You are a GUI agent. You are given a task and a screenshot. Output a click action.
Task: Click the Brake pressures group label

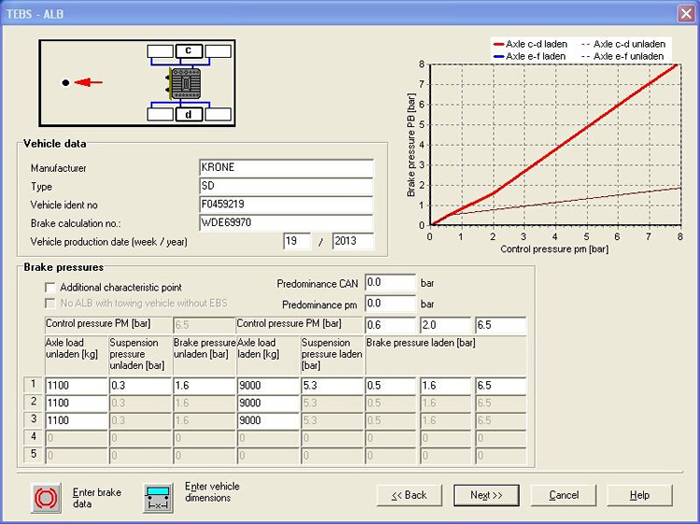point(63,267)
